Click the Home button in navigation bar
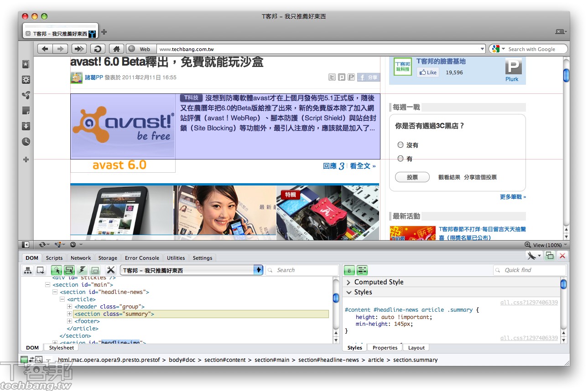Image resolution: width=588 pixels, height=391 pixels. pyautogui.click(x=116, y=49)
